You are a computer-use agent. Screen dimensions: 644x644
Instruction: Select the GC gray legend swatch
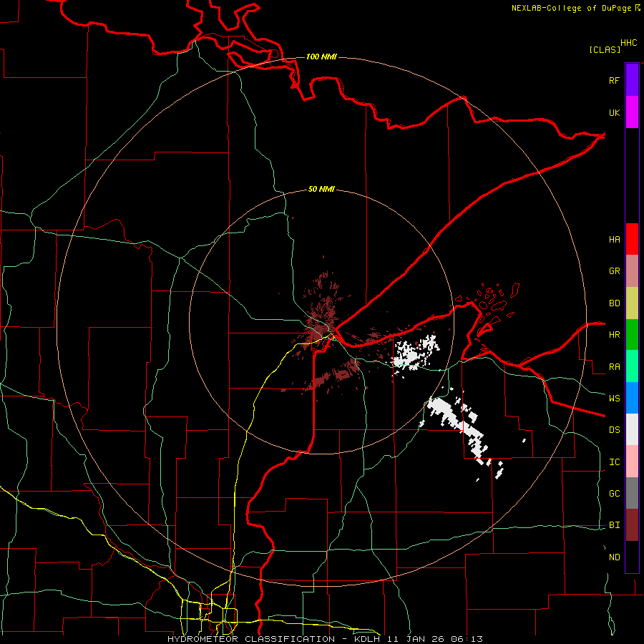tap(632, 493)
